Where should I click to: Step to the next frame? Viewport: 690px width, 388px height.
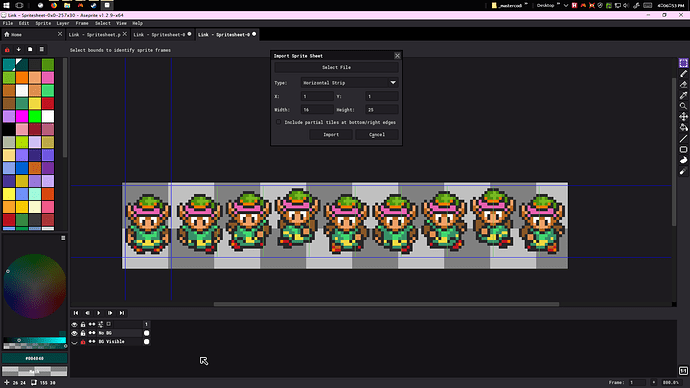pyautogui.click(x=110, y=313)
